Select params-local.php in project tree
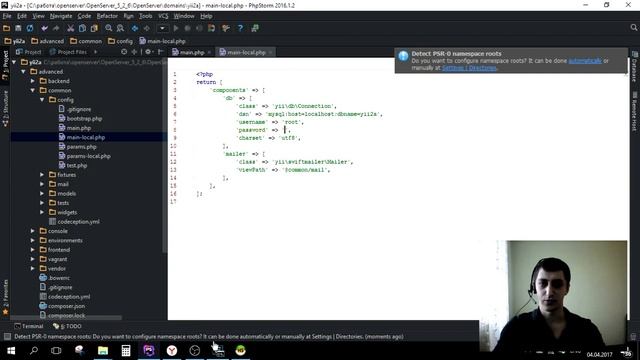 pos(88,156)
